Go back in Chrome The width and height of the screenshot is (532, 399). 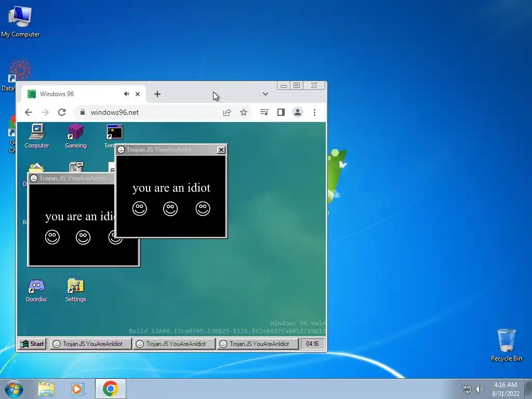pyautogui.click(x=29, y=112)
